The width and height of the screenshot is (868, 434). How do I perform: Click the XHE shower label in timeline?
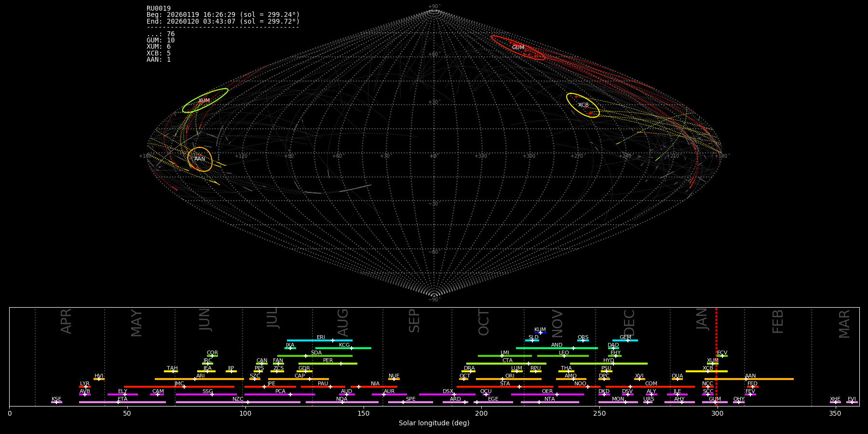[835, 399]
